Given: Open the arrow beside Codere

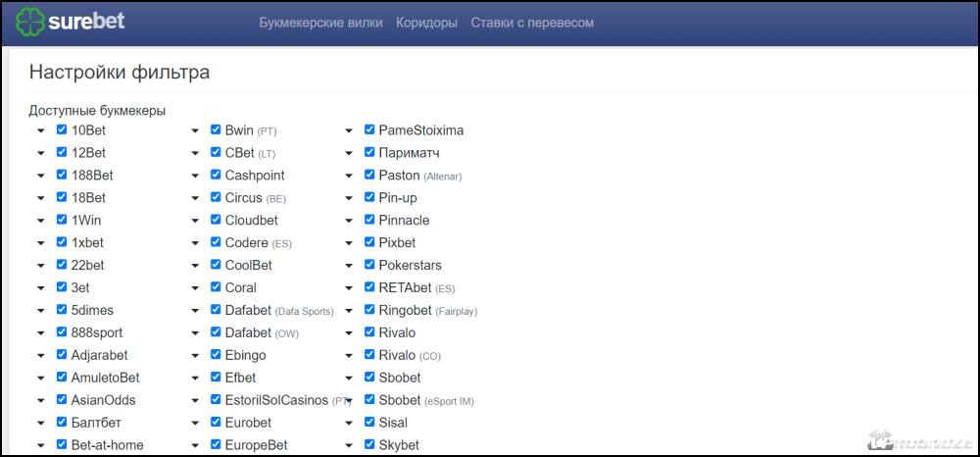Looking at the screenshot, I should pyautogui.click(x=195, y=244).
